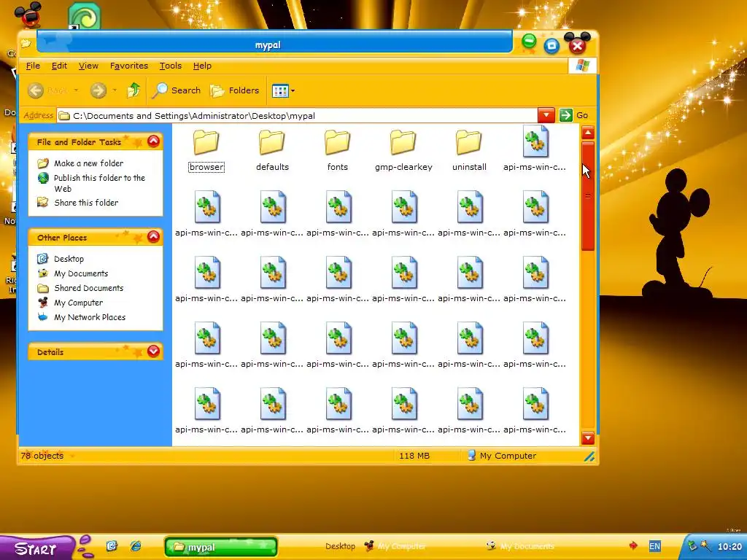Collapse the File and Folder Tasks panel
747x560 pixels.
pos(153,141)
